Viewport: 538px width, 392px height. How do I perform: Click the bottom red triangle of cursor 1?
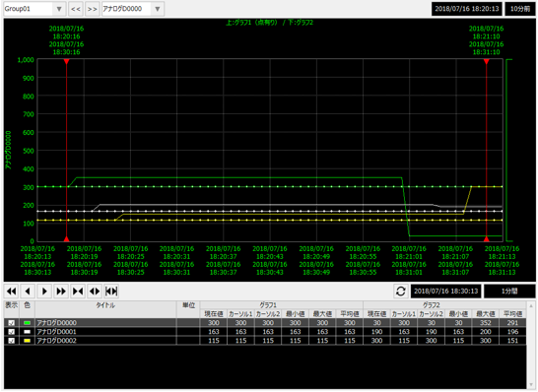click(67, 238)
